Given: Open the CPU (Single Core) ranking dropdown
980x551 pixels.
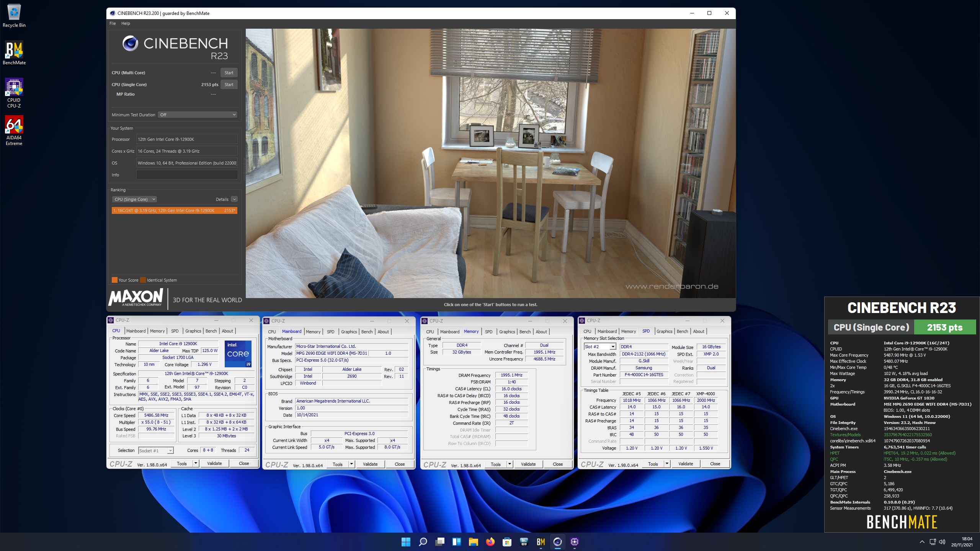Looking at the screenshot, I should [x=134, y=199].
